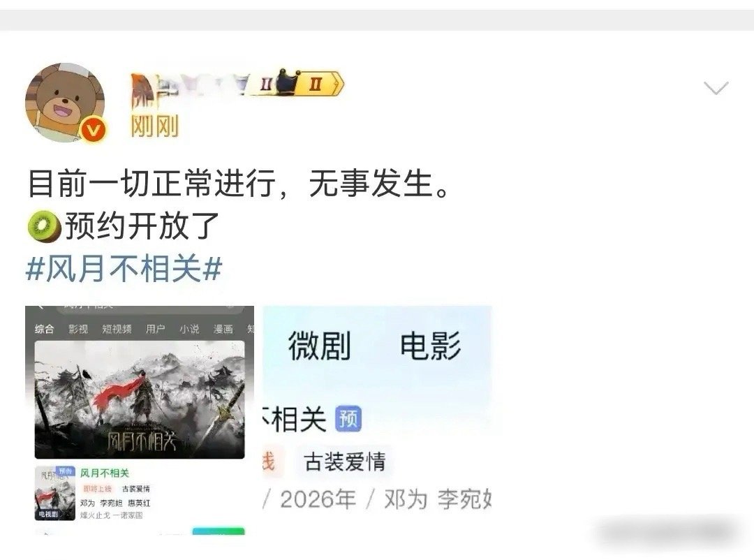Select the 综合 tab in the screenshot
This screenshot has height=560, width=754.
click(x=44, y=329)
